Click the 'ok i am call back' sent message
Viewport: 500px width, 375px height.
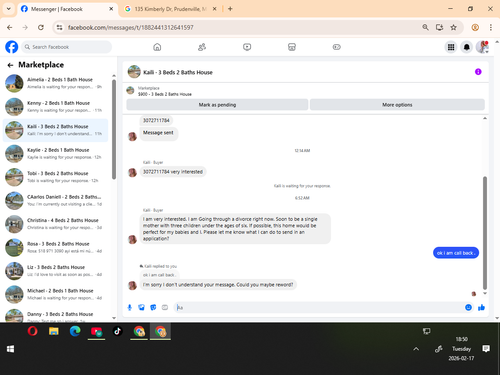pyautogui.click(x=456, y=253)
